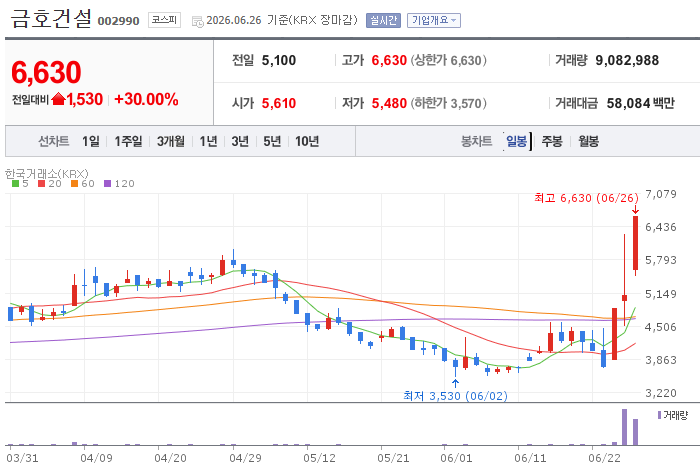Image resolution: width=700 pixels, height=470 pixels.
Task: Select the 10년 line chart tab
Action: point(307,141)
